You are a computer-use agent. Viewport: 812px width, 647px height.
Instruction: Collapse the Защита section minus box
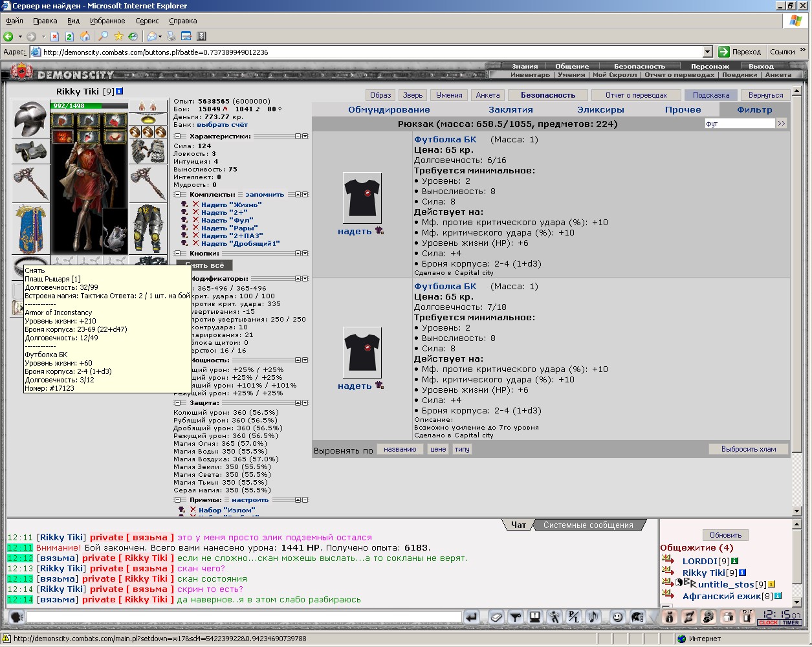(178, 402)
